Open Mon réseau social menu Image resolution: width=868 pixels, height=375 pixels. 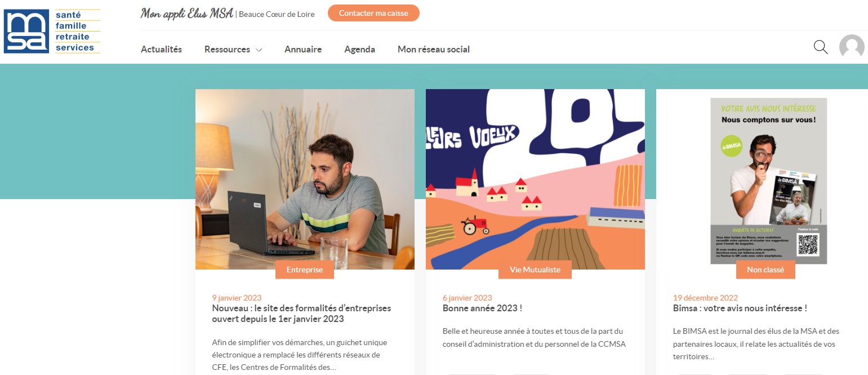tap(434, 49)
